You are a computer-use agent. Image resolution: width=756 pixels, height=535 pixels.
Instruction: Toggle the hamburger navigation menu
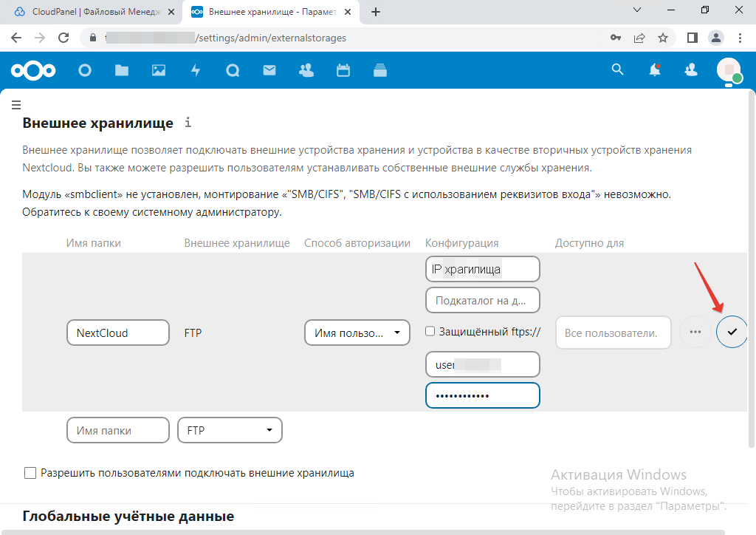[x=16, y=105]
